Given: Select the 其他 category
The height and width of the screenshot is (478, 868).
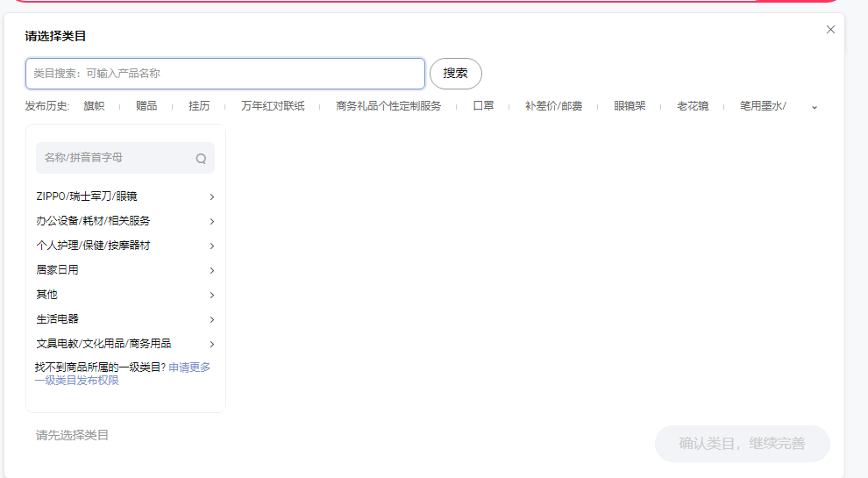Looking at the screenshot, I should coord(47,295).
